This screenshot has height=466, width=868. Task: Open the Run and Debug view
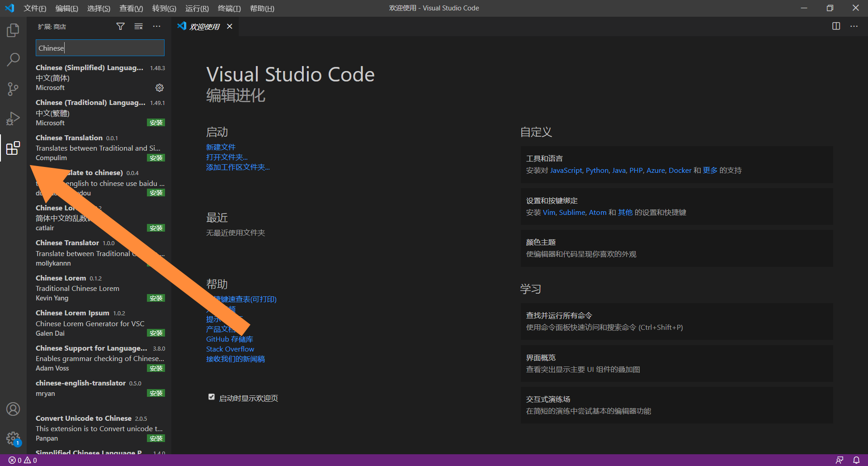[x=13, y=118]
